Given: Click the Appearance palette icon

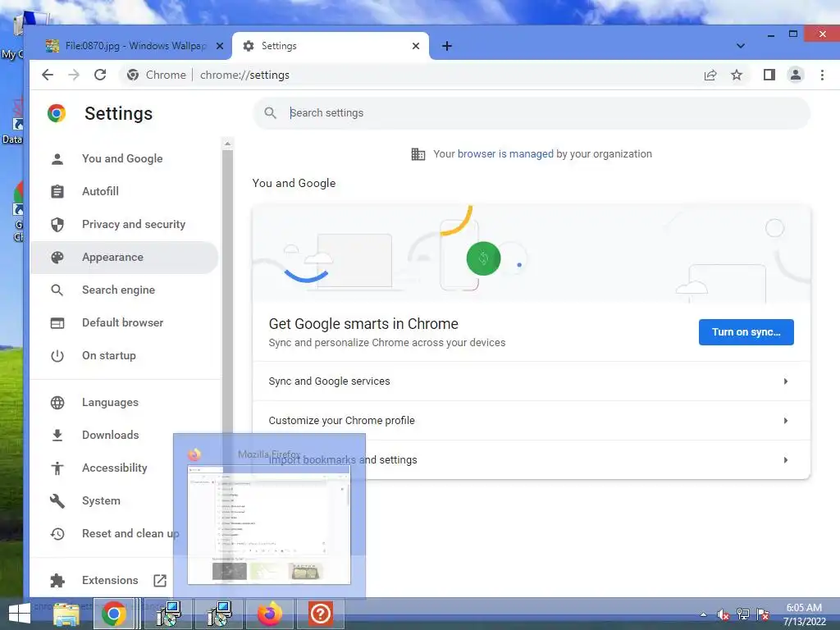Looking at the screenshot, I should (57, 257).
